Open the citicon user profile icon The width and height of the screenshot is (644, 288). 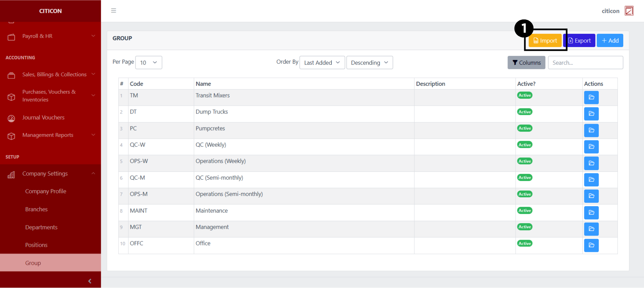[629, 11]
